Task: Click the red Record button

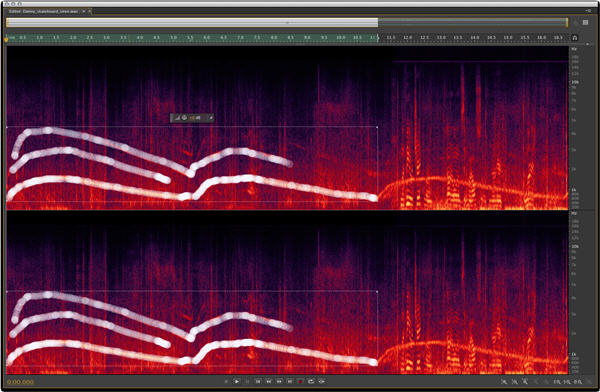Action: (x=300, y=381)
